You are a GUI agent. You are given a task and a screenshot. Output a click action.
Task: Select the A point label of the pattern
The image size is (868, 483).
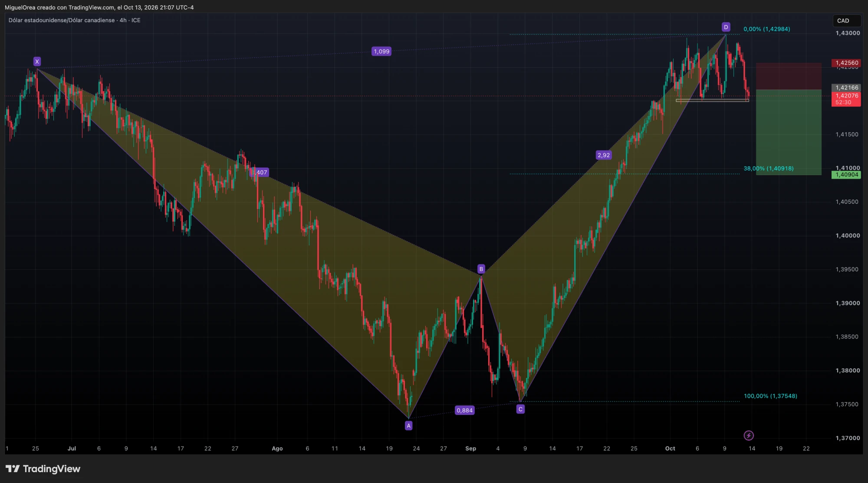408,426
